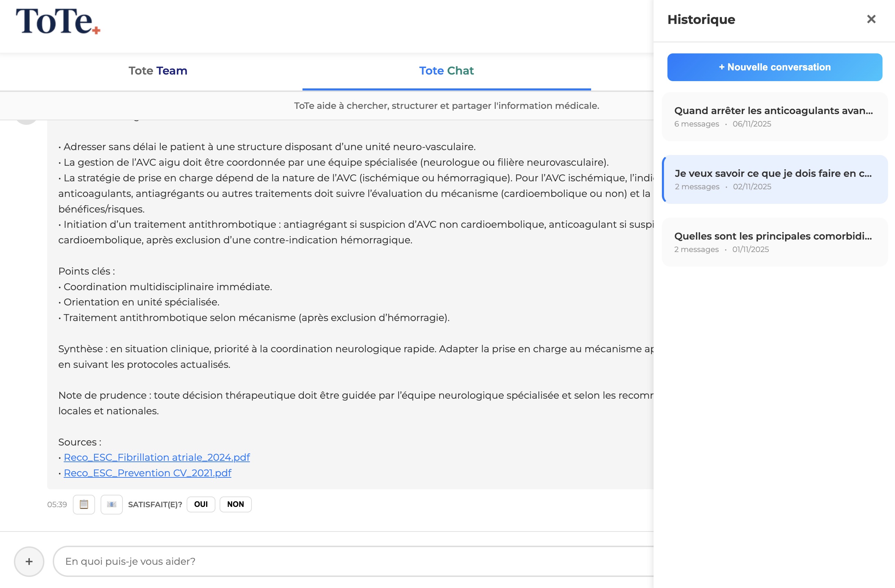895x588 pixels.
Task: Click "Coordination multidisciplinaire immédiate." line
Action: coord(168,287)
